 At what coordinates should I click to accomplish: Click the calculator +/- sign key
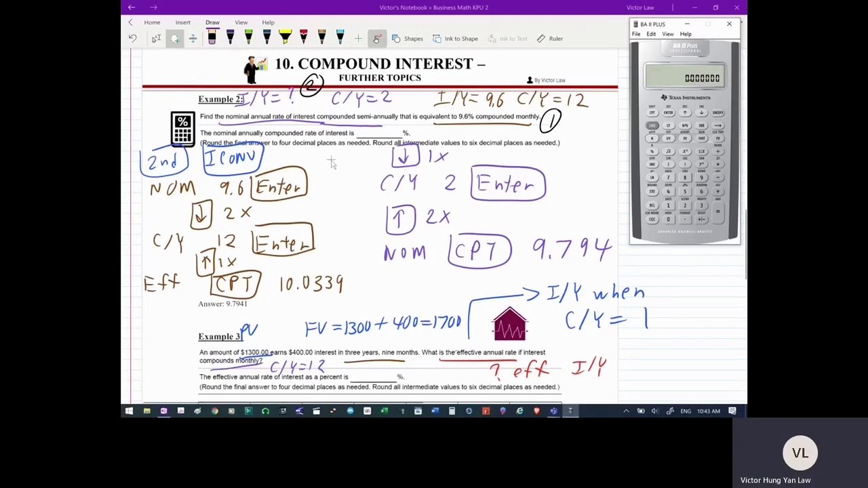pos(702,219)
